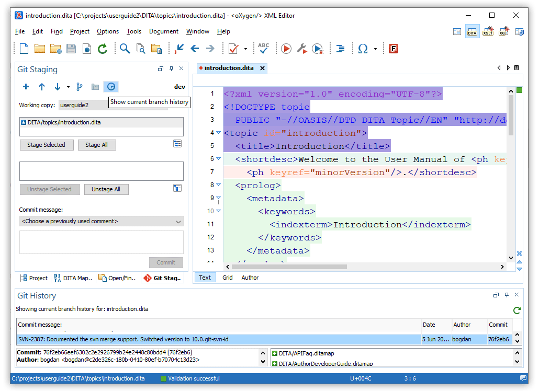Select DITA/topics/introduction.dita unstaged file
This screenshot has height=392, width=539.
click(102, 122)
